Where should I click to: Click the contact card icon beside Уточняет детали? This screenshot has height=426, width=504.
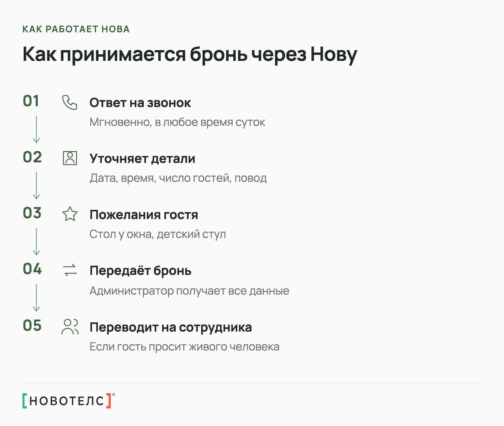(x=70, y=158)
